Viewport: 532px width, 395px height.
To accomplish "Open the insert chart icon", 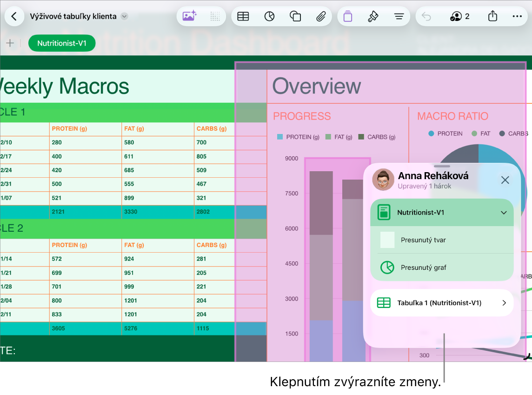I will (x=269, y=16).
